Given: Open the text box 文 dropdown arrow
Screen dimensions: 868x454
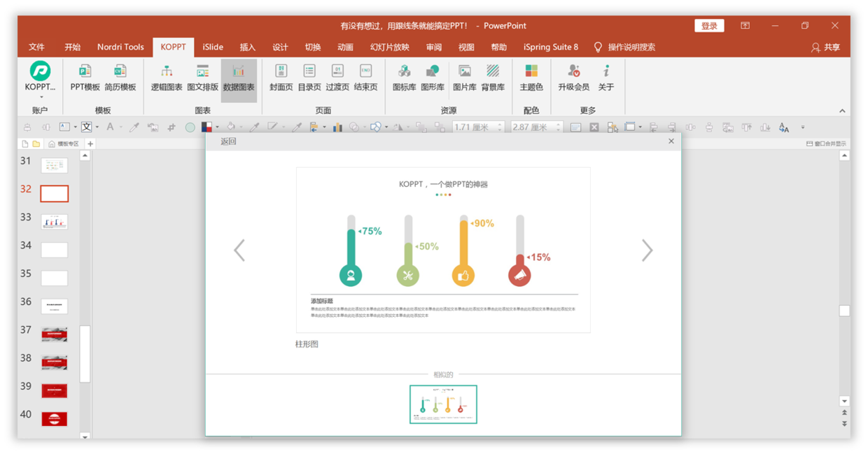Looking at the screenshot, I should [97, 127].
